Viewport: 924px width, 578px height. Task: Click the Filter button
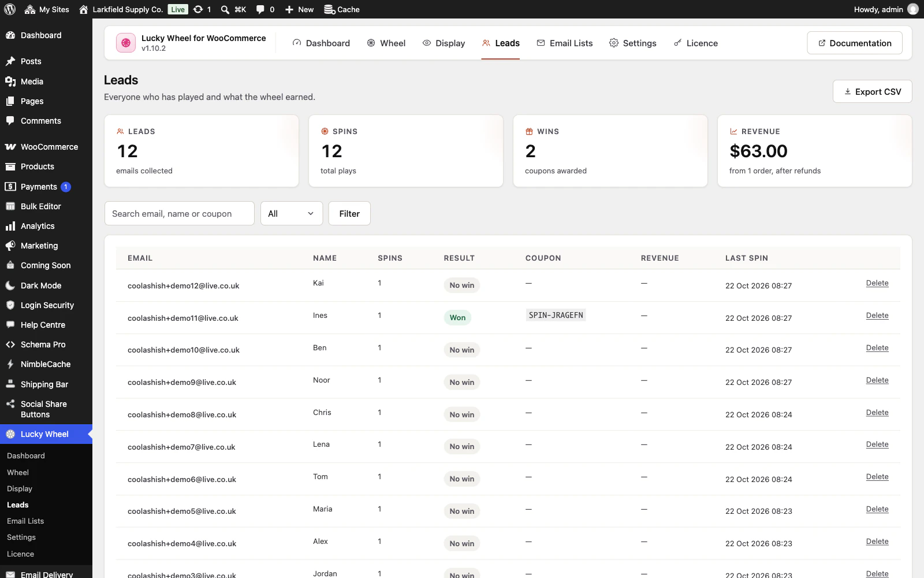coord(349,213)
